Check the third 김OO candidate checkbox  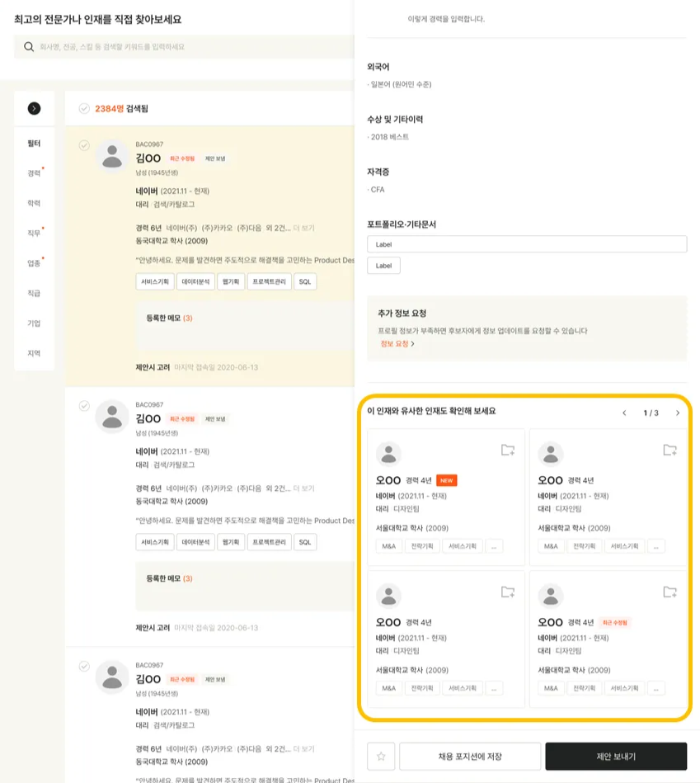point(84,666)
